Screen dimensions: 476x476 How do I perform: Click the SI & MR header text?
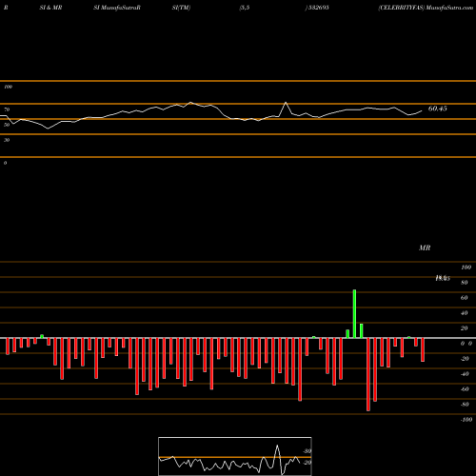[x=50, y=8]
